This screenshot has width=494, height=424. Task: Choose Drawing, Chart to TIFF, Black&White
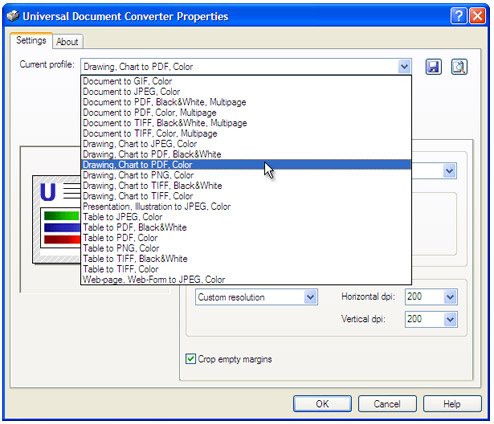coord(246,186)
